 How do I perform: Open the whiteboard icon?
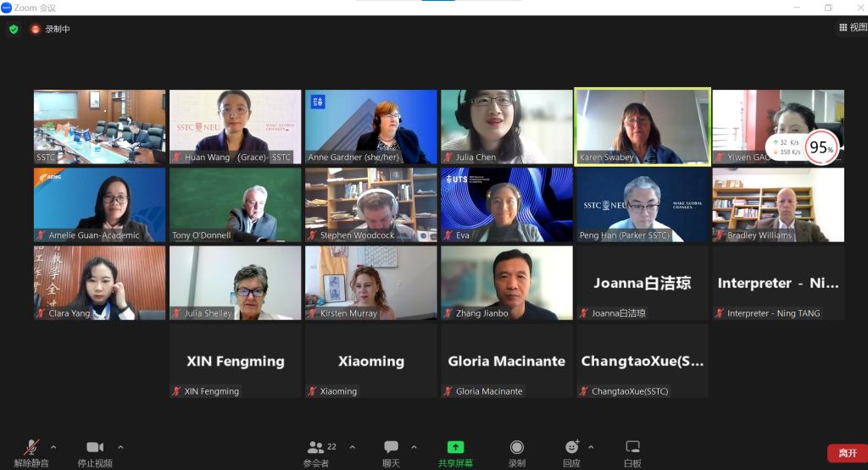(x=632, y=447)
